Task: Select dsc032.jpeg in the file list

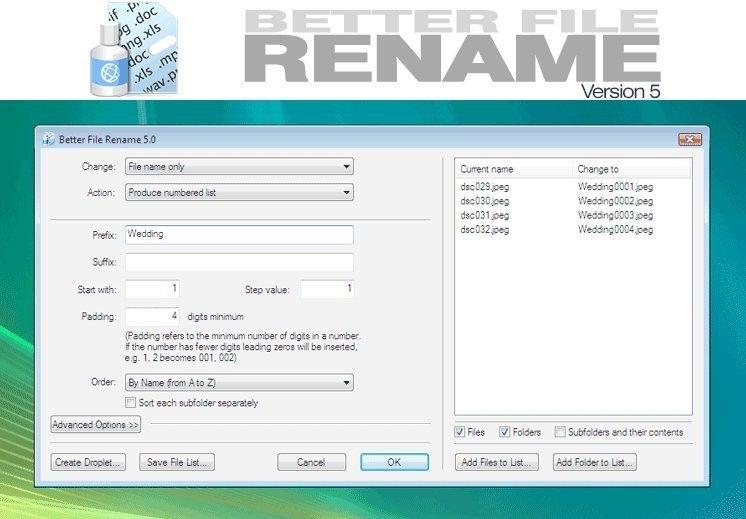Action: [485, 230]
